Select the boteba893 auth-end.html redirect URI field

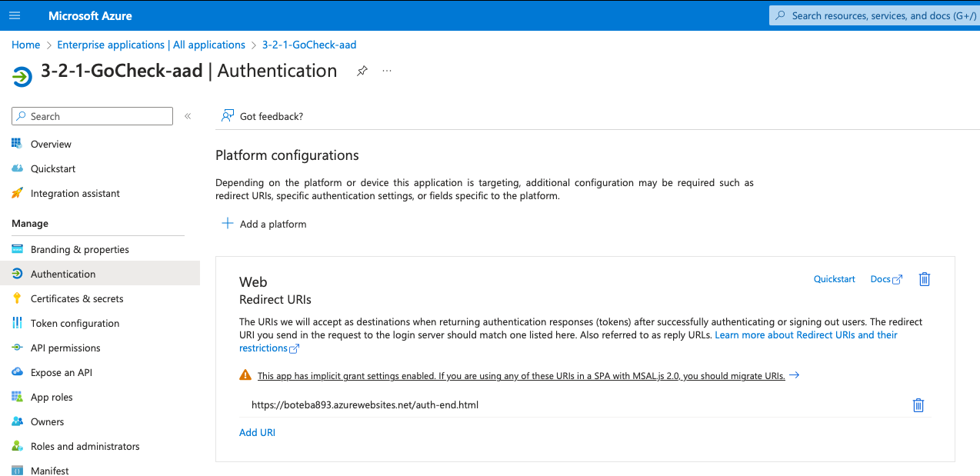[572, 404]
